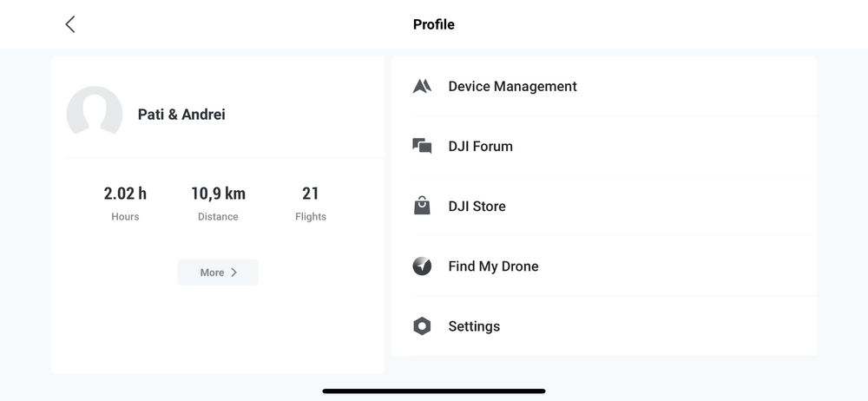Tap the username Pati & Andrei
Screen dimensions: 868x401
[x=181, y=114]
